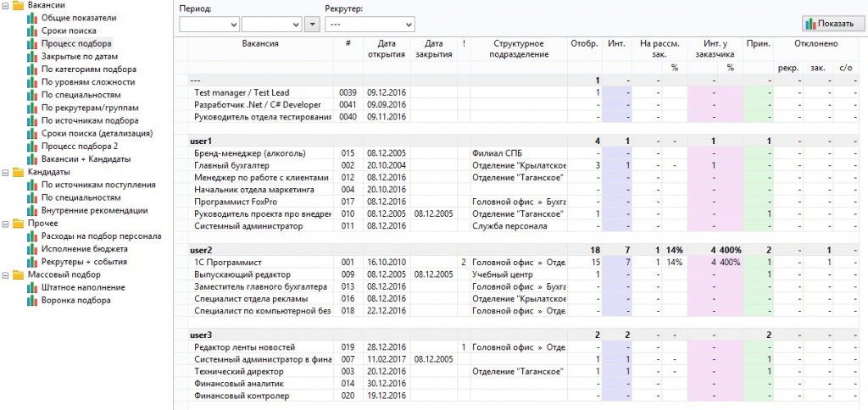The height and width of the screenshot is (410, 868).
Task: Click the Дата закрытия column header
Action: 434,48
